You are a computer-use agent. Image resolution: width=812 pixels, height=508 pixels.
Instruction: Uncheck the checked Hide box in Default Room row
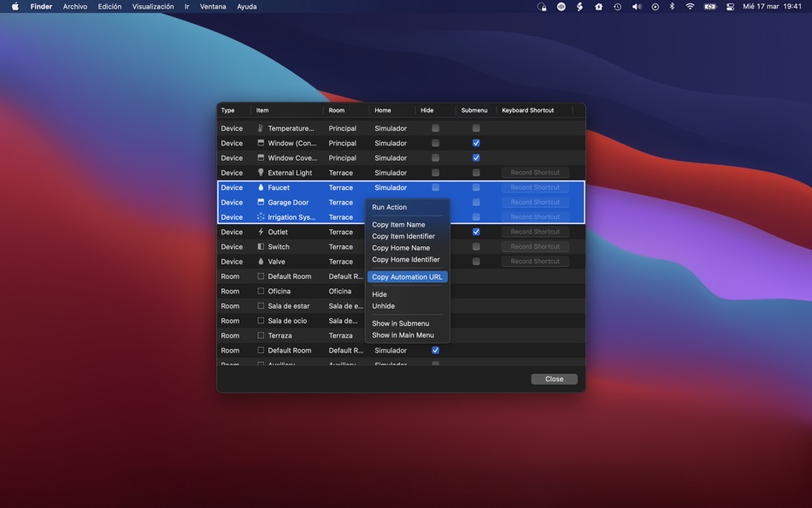tap(436, 351)
